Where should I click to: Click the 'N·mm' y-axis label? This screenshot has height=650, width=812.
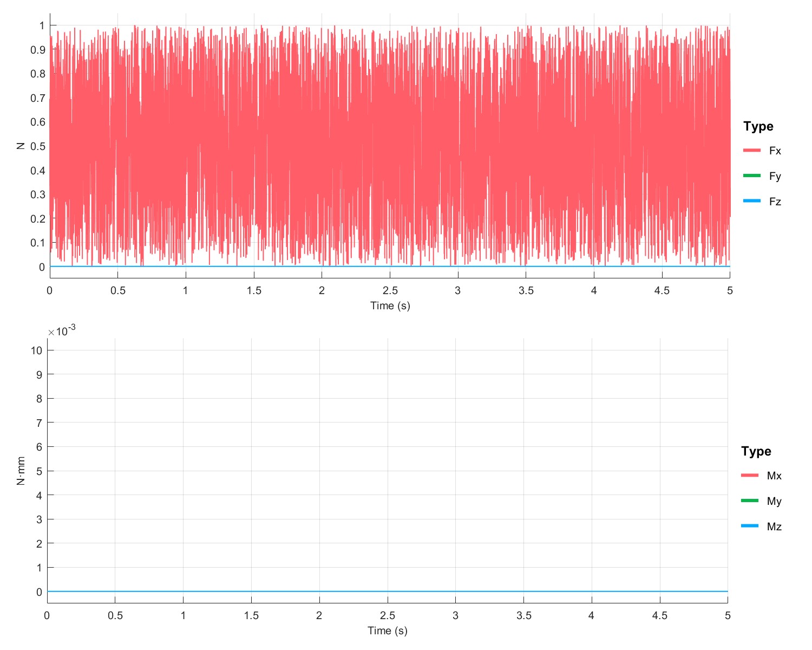point(21,471)
